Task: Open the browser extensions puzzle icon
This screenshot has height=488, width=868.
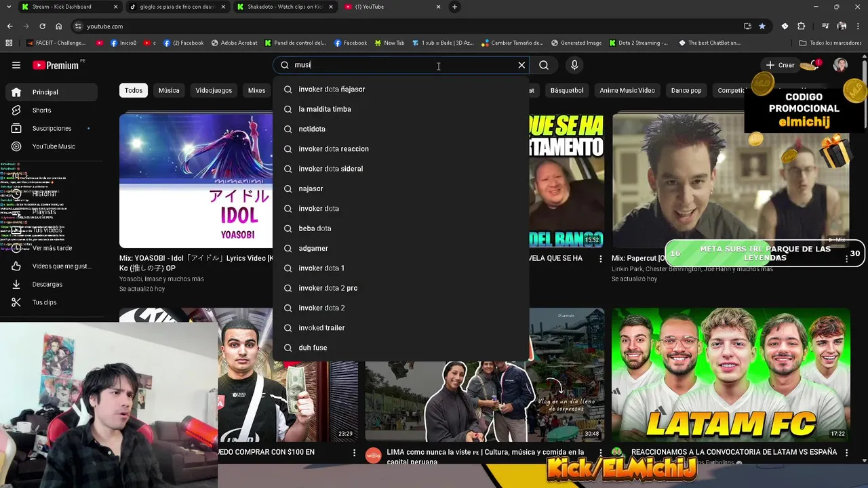Action: pos(801,26)
